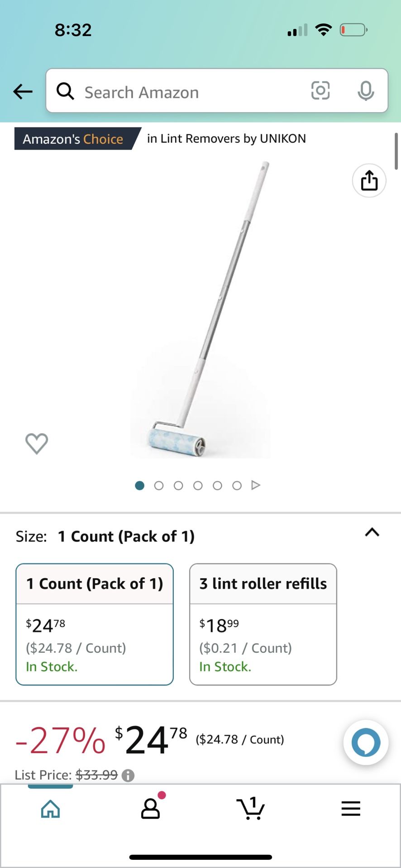401x868 pixels.
Task: Go to the Home tab
Action: click(50, 809)
